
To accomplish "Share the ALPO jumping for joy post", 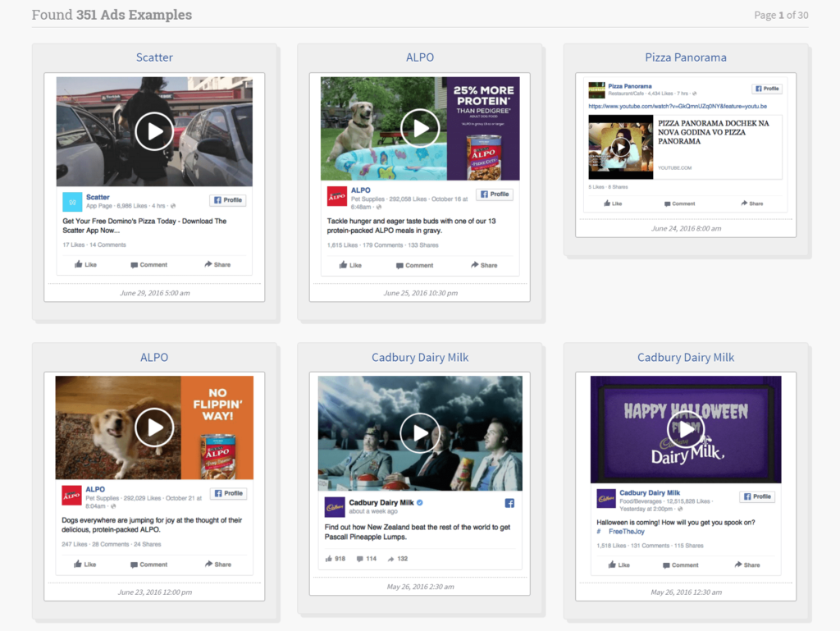I will point(218,565).
